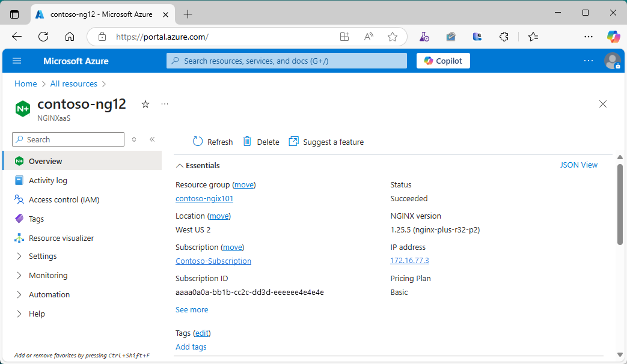Click the sidebar Search field
Image resolution: width=627 pixels, height=364 pixels.
69,139
